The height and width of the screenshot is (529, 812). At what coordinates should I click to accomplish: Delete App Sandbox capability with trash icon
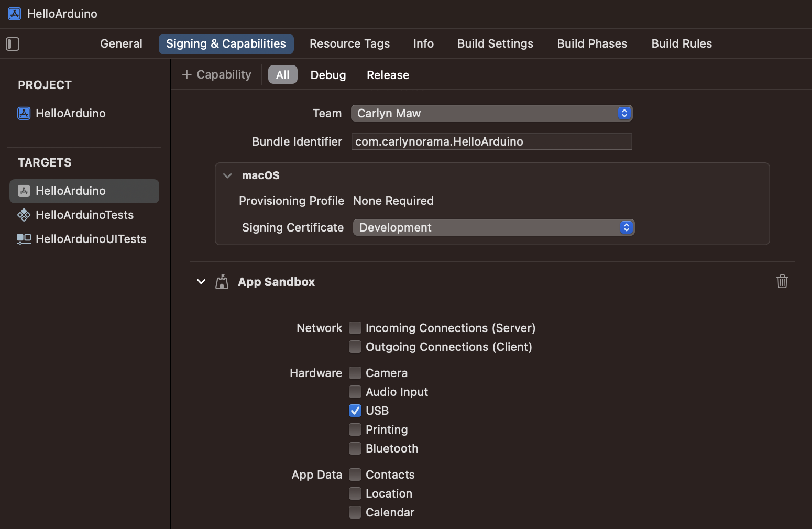pos(782,281)
